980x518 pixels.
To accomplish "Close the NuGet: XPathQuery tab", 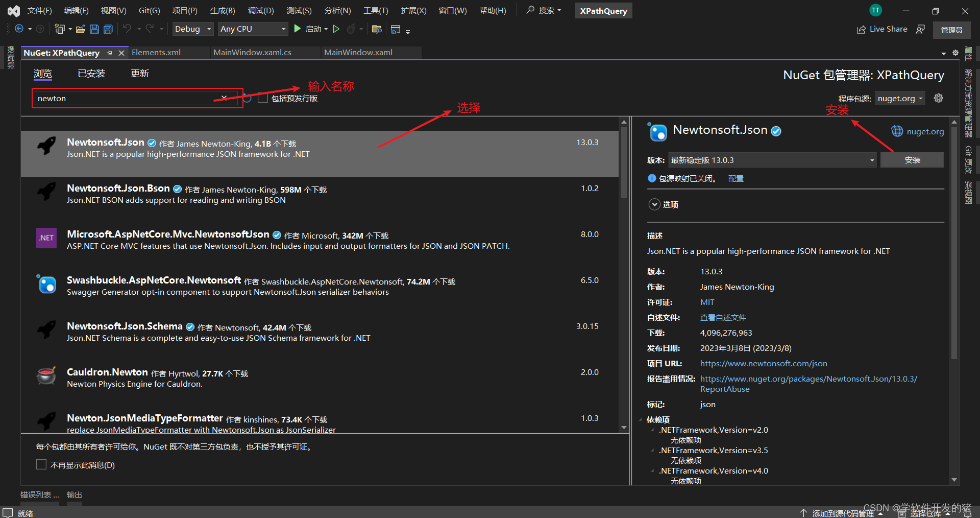I will coord(121,53).
